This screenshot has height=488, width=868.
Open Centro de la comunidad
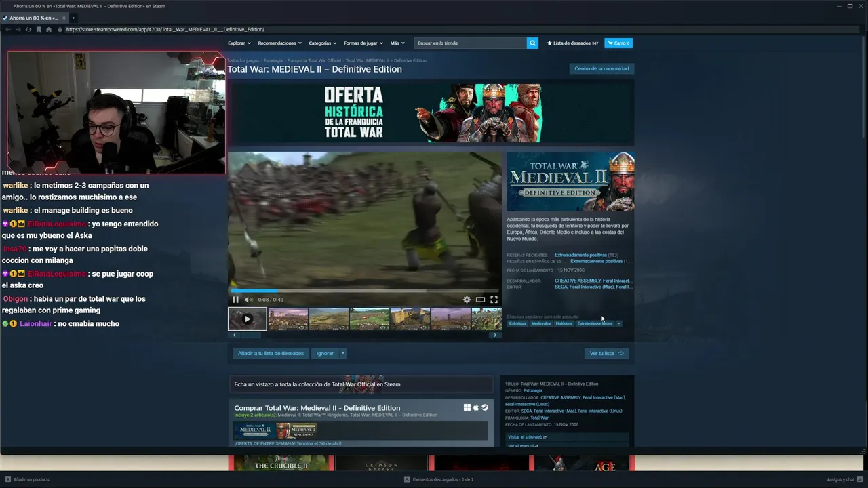coord(601,68)
